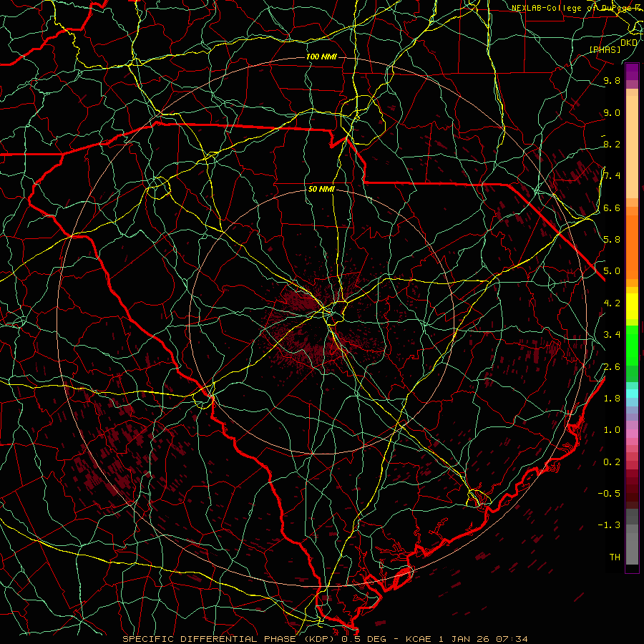Click the -0.5 scale value
The height and width of the screenshot is (644, 644).
coord(609,493)
